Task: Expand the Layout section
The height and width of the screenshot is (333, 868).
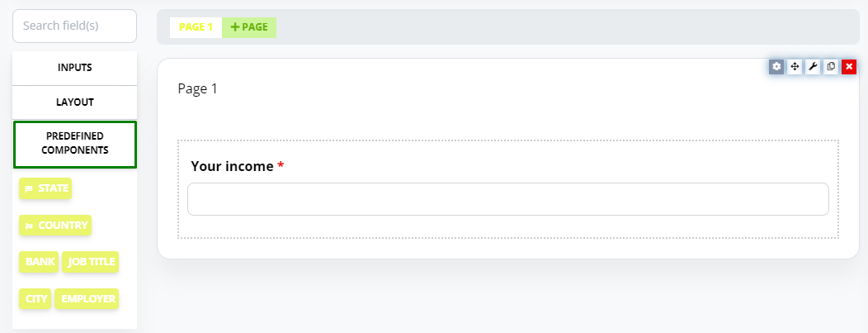Action: [x=75, y=102]
